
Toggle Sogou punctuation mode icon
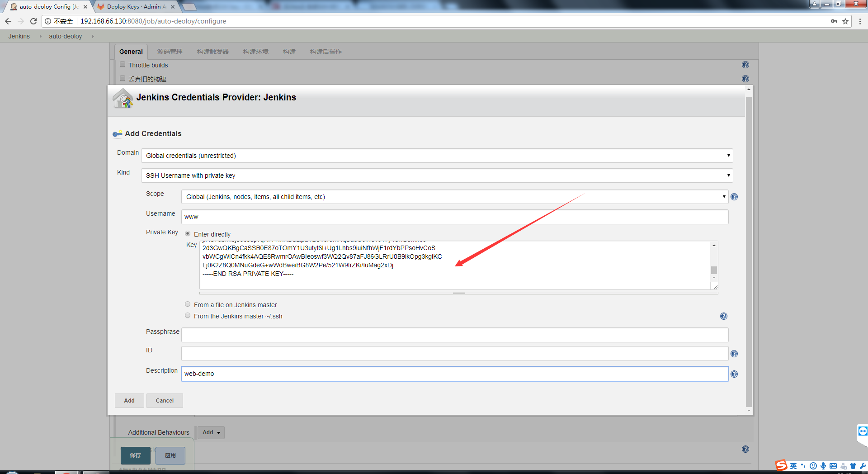pyautogui.click(x=803, y=466)
